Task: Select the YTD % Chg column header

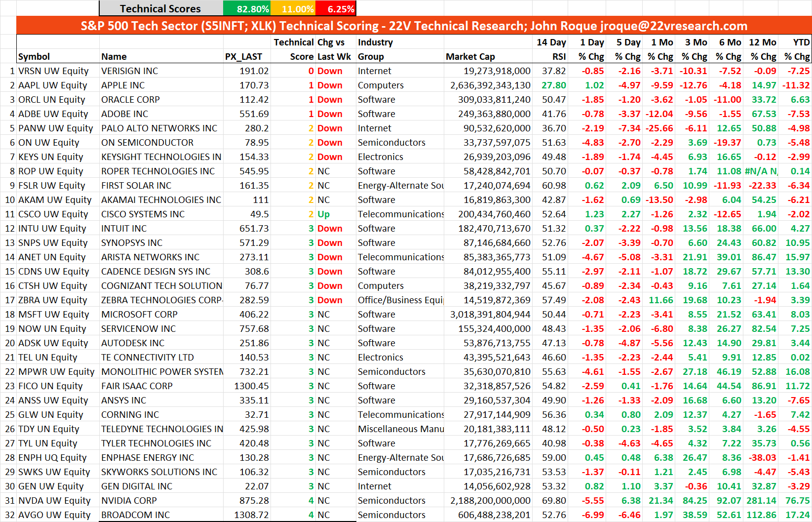Action: pyautogui.click(x=795, y=49)
